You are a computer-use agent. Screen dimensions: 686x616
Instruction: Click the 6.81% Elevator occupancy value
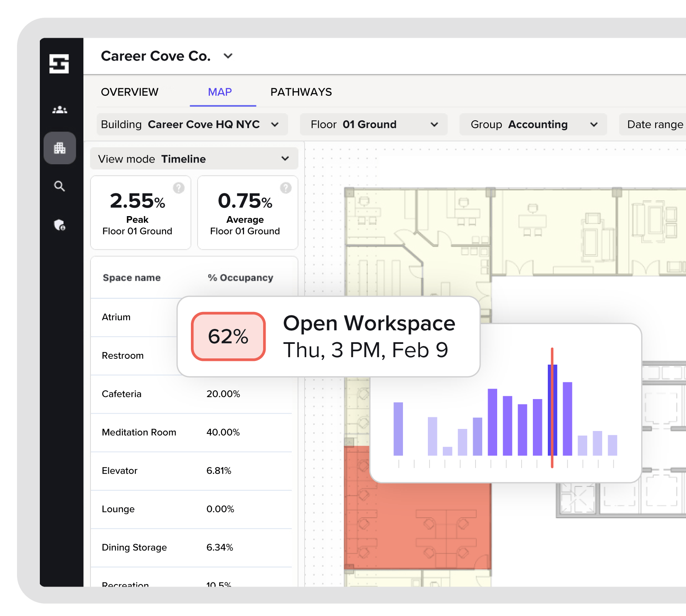pyautogui.click(x=219, y=471)
